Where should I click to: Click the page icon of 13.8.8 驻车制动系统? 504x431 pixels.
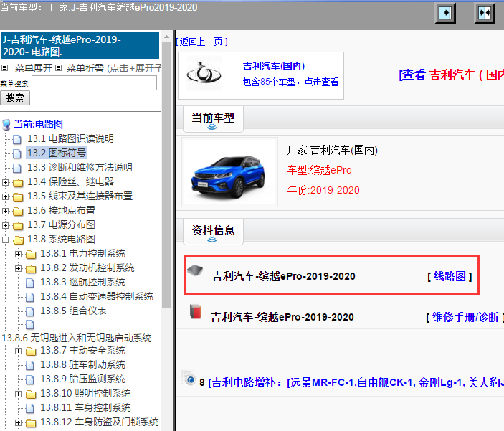30,366
